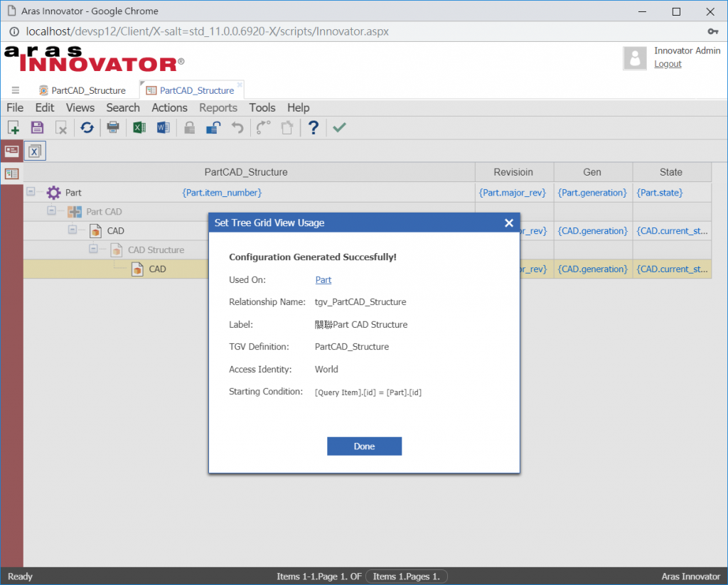Open the hamburger navigation menu

[16, 90]
